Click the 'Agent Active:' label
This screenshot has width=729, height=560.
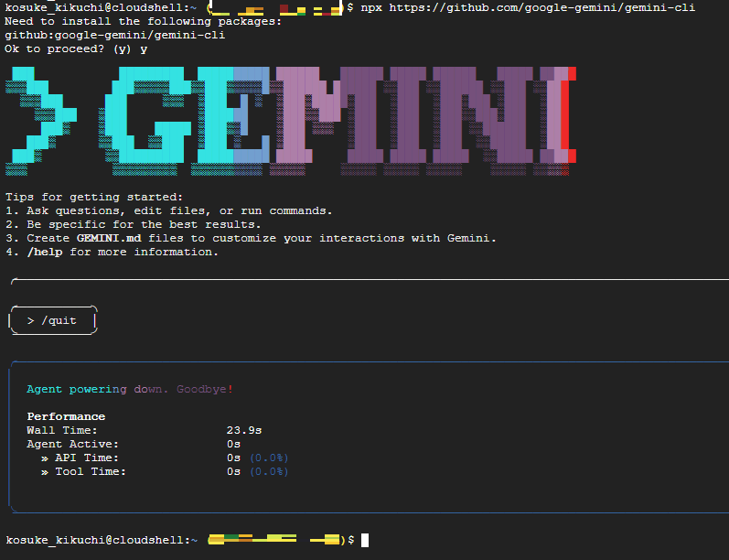73,444
